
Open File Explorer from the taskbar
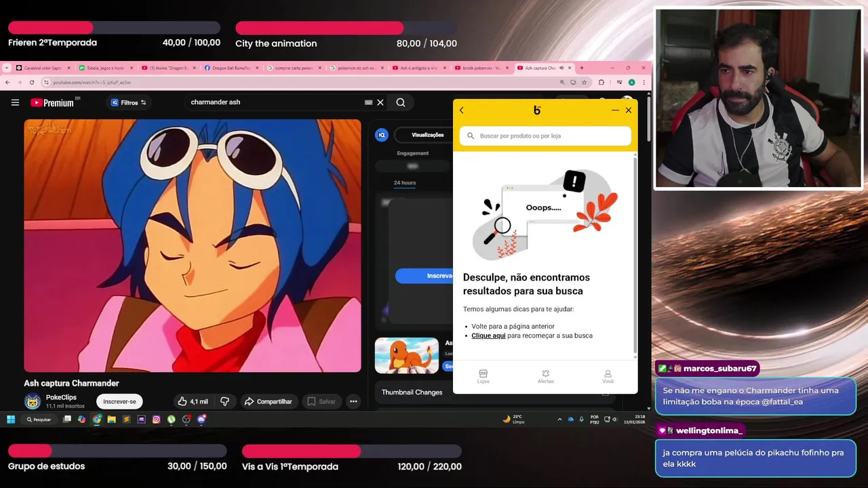[x=111, y=420]
